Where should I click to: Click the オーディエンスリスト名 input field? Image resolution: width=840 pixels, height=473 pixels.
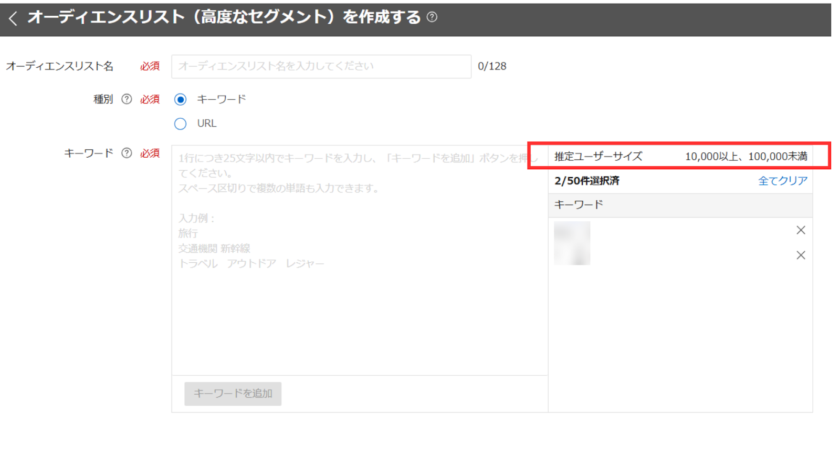(320, 66)
